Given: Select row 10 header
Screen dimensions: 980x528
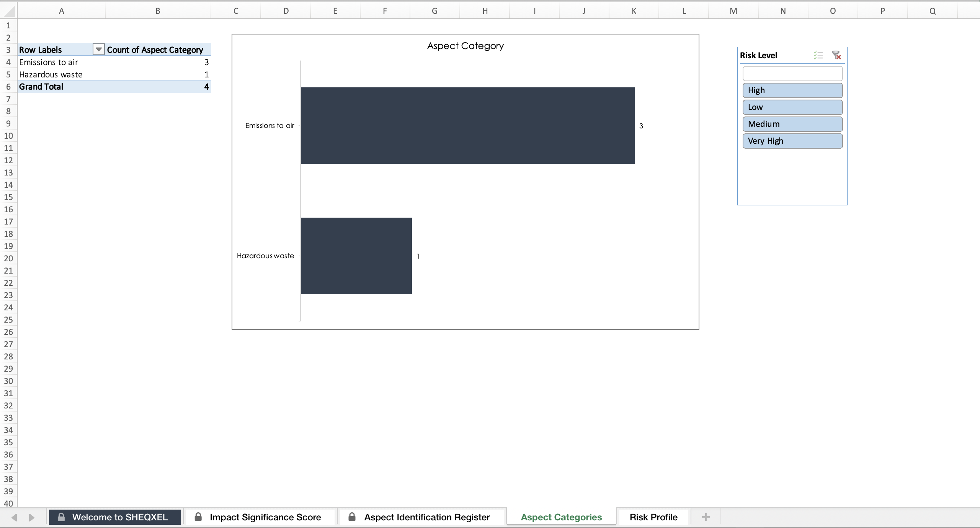Looking at the screenshot, I should coord(8,136).
